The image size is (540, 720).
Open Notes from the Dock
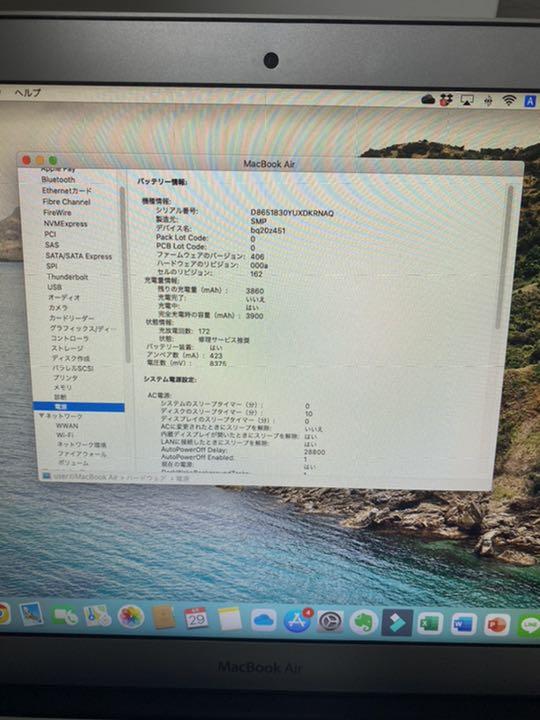click(230, 619)
